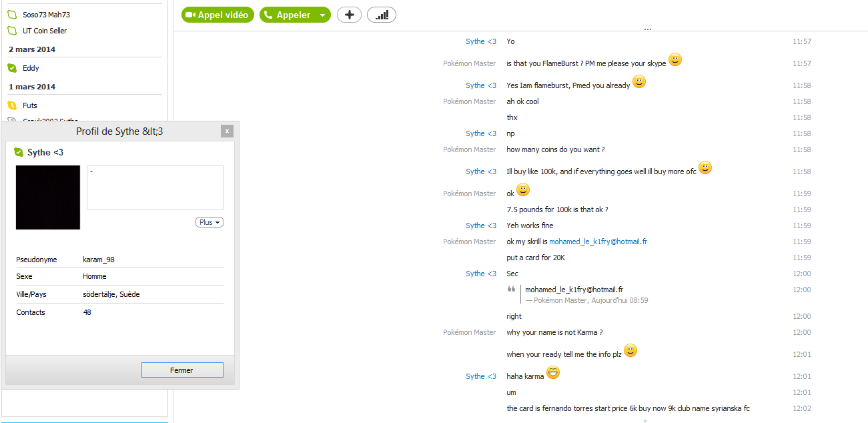Start a video call with Appel vidéo

pos(218,15)
